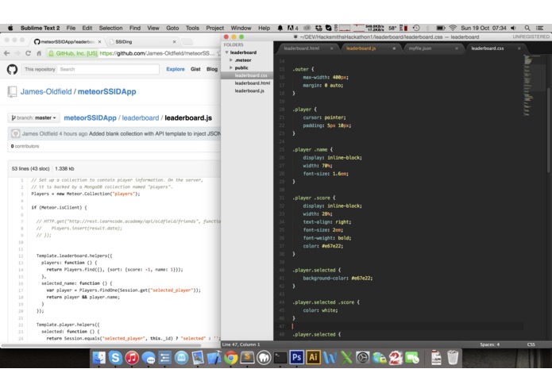Open leaderboard.js in sidebar
The height and width of the screenshot is (392, 552).
point(249,90)
